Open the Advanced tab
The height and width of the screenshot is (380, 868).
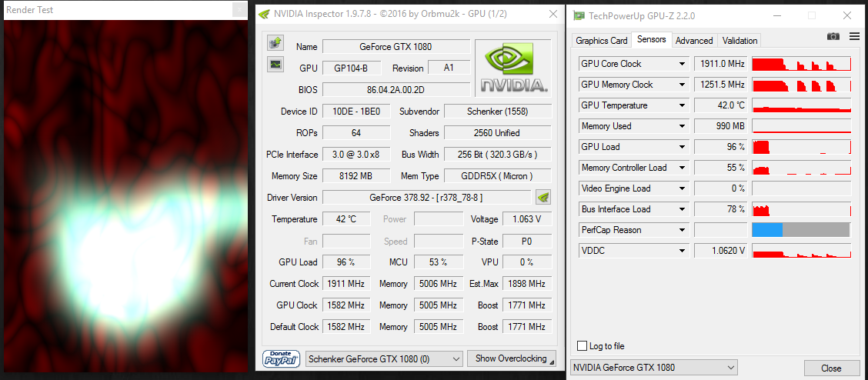point(694,40)
